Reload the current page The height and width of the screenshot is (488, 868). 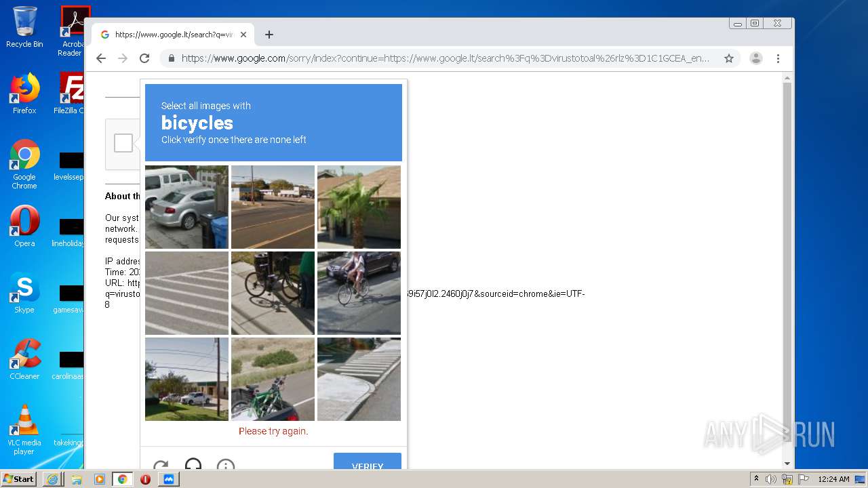(x=144, y=58)
